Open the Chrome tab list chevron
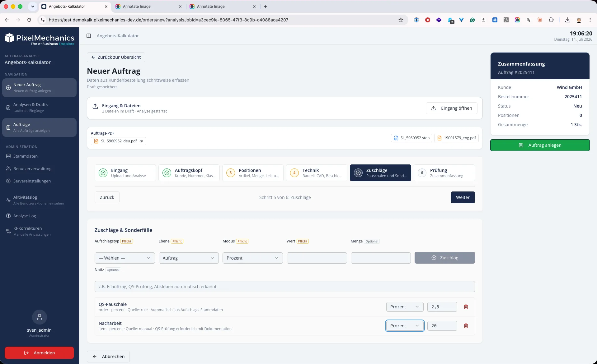This screenshot has height=364, width=597. (x=32, y=7)
